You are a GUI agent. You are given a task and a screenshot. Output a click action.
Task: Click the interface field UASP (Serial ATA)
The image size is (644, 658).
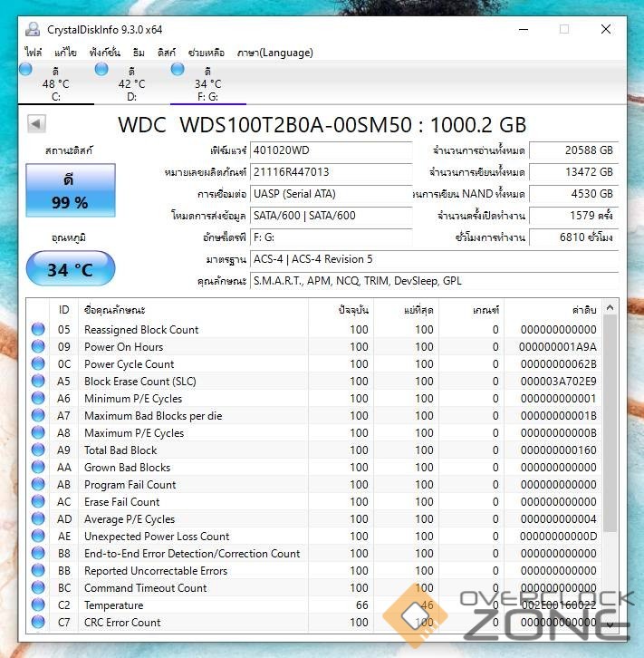pyautogui.click(x=332, y=194)
